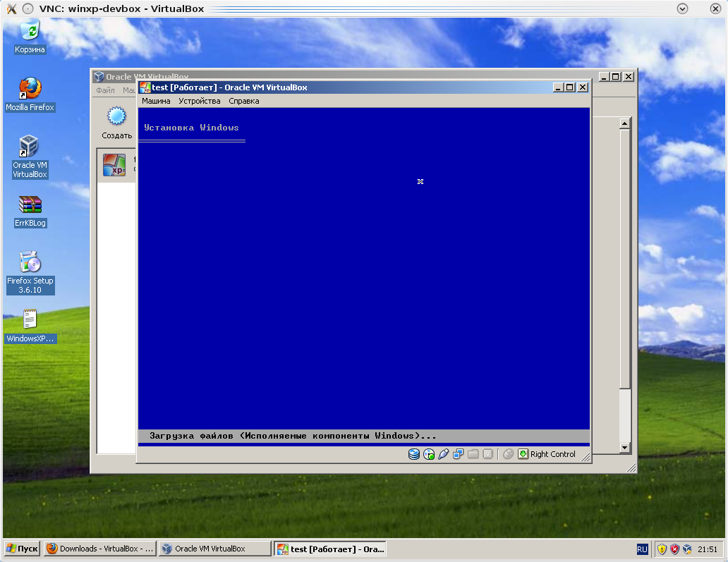
Task: Click the virtualization status indicator icon
Action: (487, 454)
